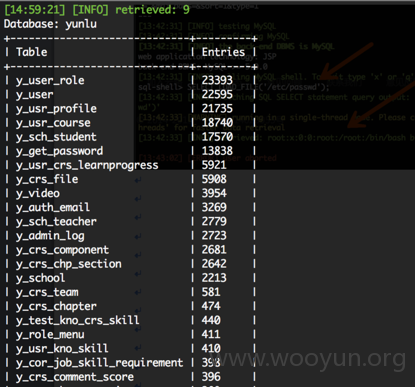This screenshot has width=415, height=387.
Task: Click entry count 13838
Action: [x=217, y=151]
